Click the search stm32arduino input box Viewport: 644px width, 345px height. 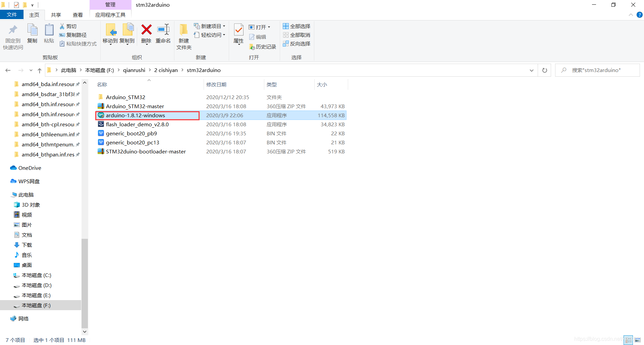597,70
